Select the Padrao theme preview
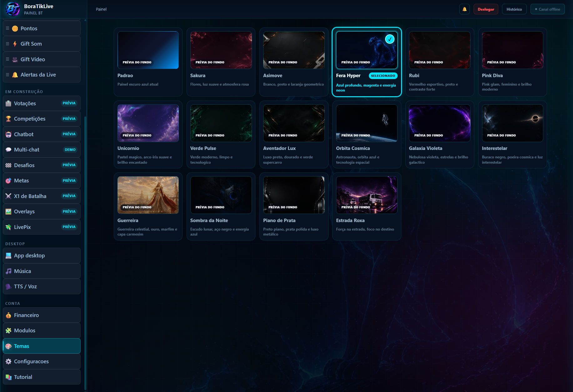This screenshot has height=392, width=573. (148, 50)
